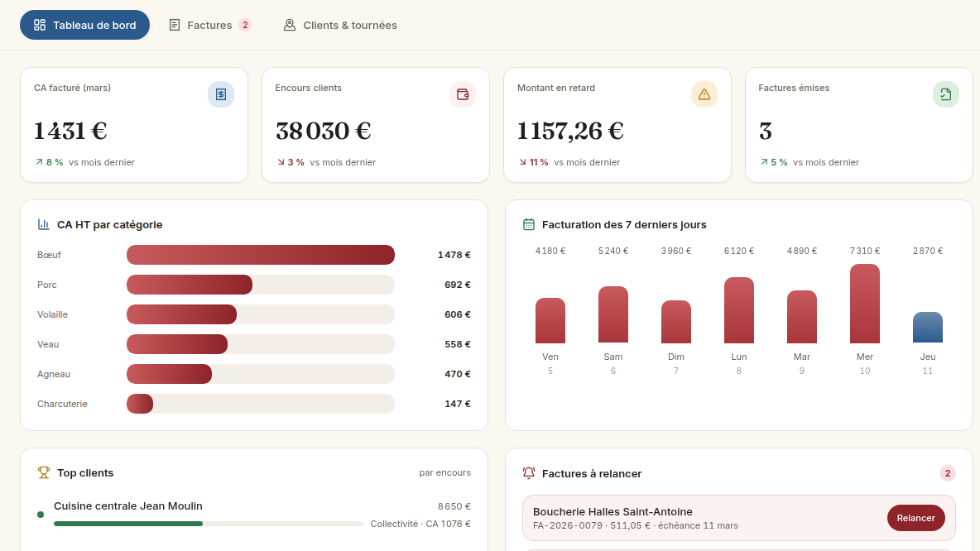This screenshot has width=980, height=551.
Task: Click the Factures tab badge 2
Action: 245,25
